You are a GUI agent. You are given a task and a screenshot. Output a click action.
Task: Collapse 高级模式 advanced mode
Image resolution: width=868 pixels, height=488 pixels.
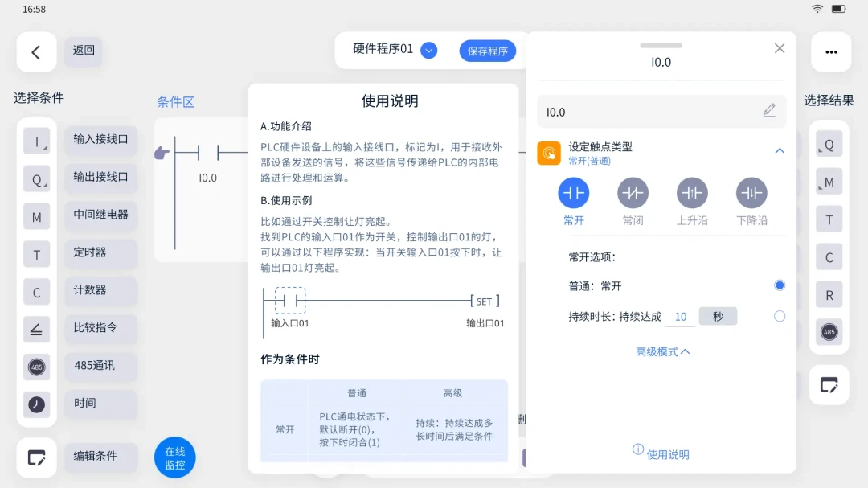tap(662, 352)
